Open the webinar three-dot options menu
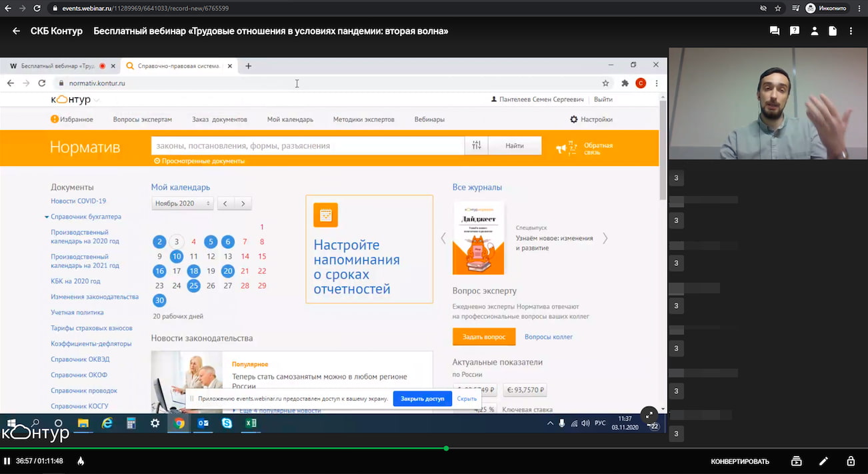868x474 pixels. click(x=851, y=31)
